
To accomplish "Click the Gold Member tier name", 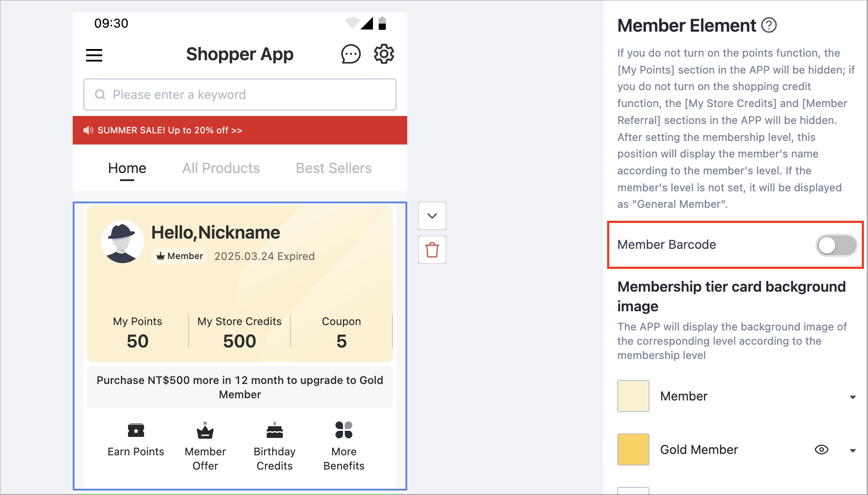I will [x=699, y=450].
